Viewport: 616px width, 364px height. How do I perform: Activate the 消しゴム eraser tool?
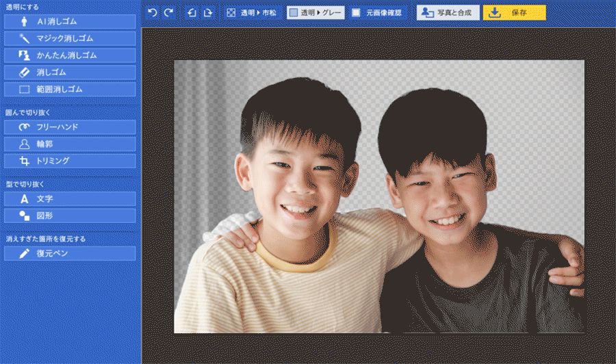tap(70, 72)
